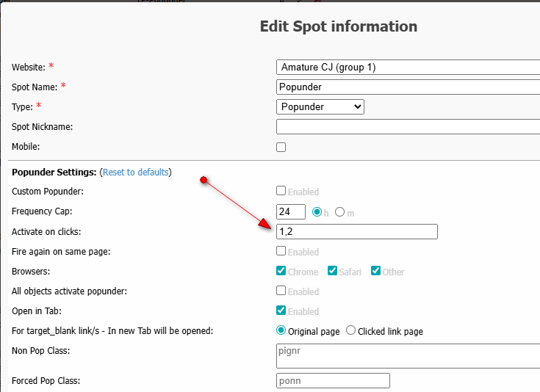Enable All objects activate popunder
Image resolution: width=540 pixels, height=392 pixels.
click(x=281, y=291)
